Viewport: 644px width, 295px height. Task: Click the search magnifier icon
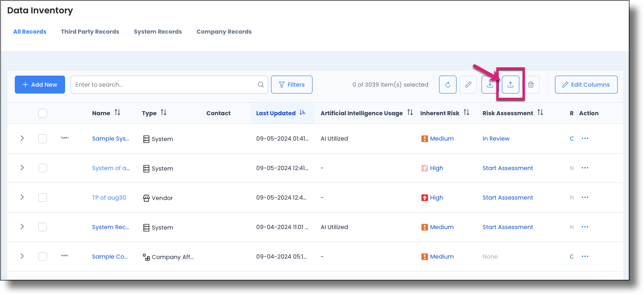coord(261,84)
